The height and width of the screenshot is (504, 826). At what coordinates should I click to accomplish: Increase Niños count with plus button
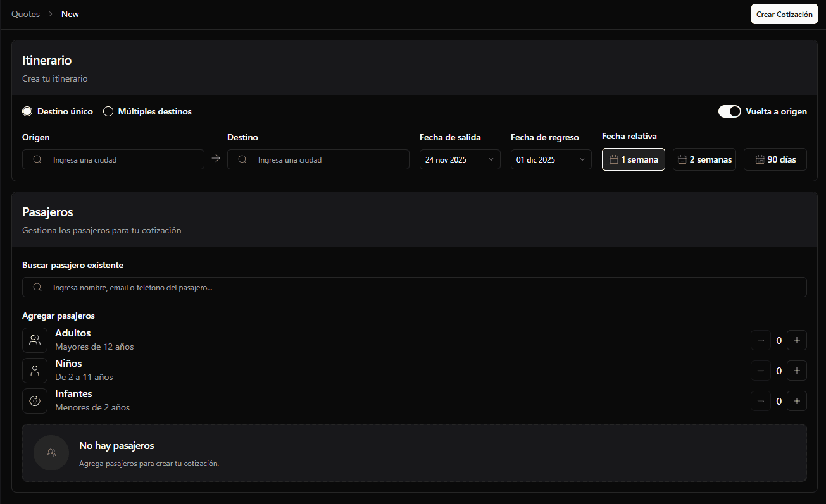click(x=797, y=371)
